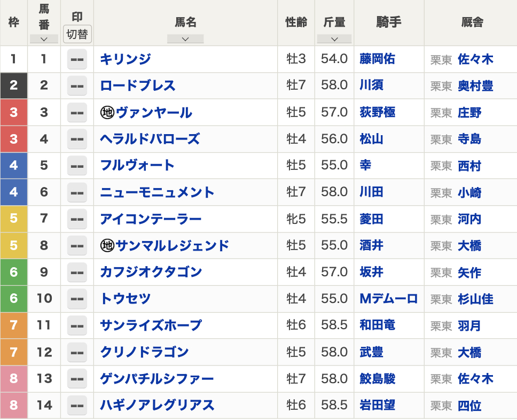Viewport: 517px width, 420px height.
Task: Open jockey Mデムーロ profile link
Action: [389, 299]
